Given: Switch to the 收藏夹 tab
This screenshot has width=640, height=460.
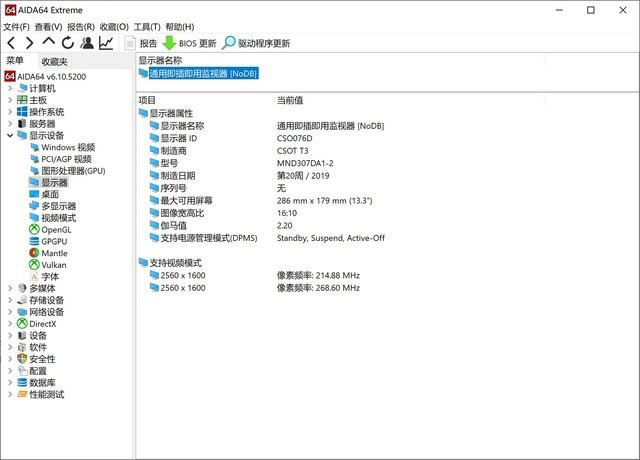Looking at the screenshot, I should [54, 62].
